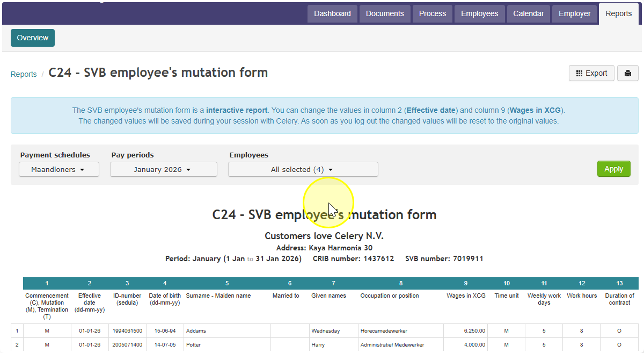The width and height of the screenshot is (644, 353).
Task: Switch to the Documents tab
Action: tap(385, 14)
